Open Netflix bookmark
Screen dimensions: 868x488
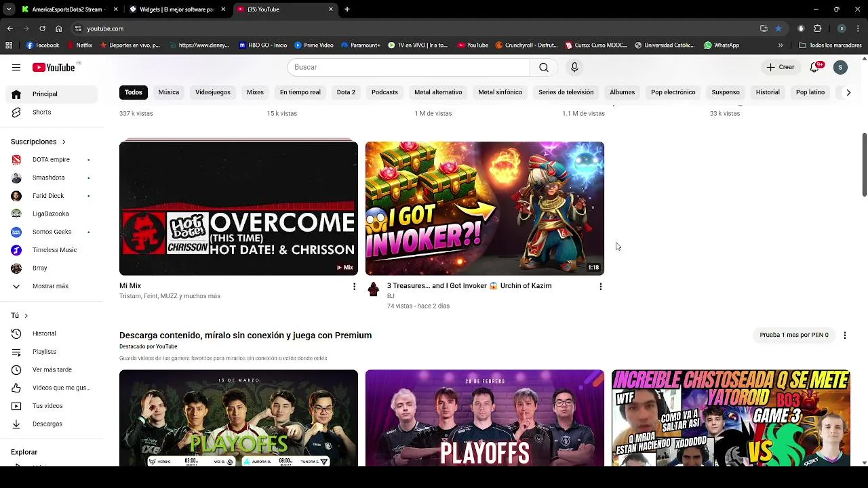pyautogui.click(x=79, y=45)
